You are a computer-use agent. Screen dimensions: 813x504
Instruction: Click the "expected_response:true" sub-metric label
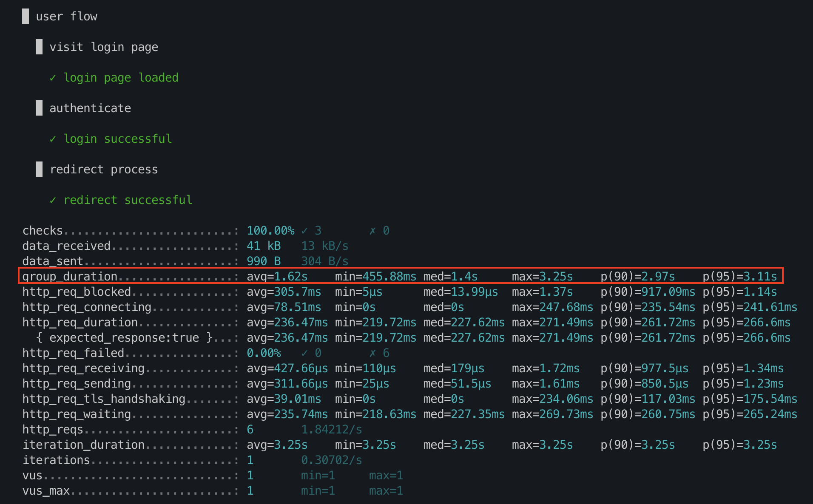tap(124, 338)
